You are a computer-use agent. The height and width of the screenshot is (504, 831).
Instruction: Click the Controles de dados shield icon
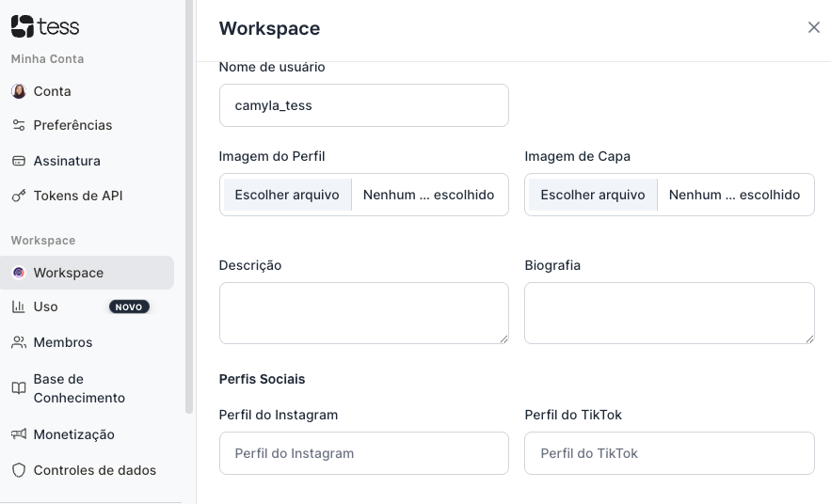point(19,470)
